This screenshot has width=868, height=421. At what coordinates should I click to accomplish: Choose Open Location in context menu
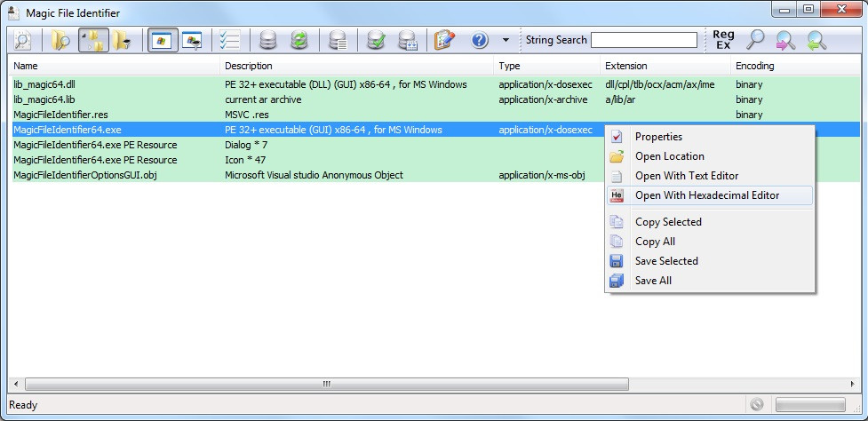(x=710, y=156)
